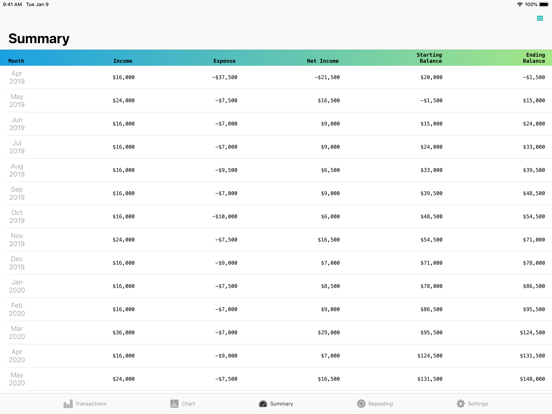Click the Starting Balance column header
Image resolution: width=552 pixels, height=414 pixels.
click(x=429, y=58)
